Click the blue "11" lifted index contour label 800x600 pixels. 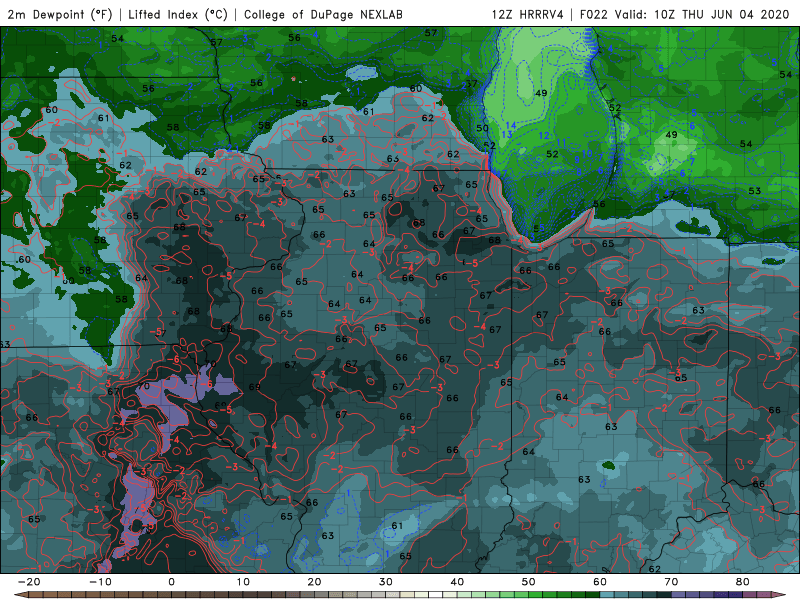click(x=561, y=143)
